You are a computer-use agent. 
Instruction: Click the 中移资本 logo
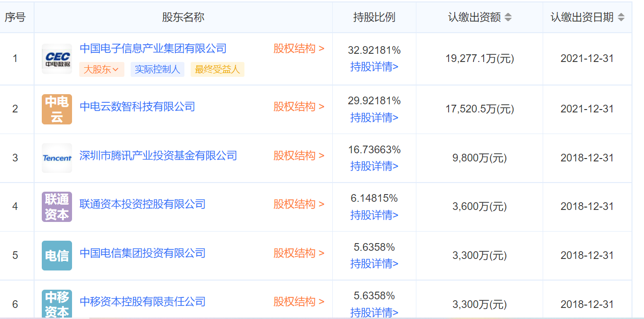tap(57, 304)
